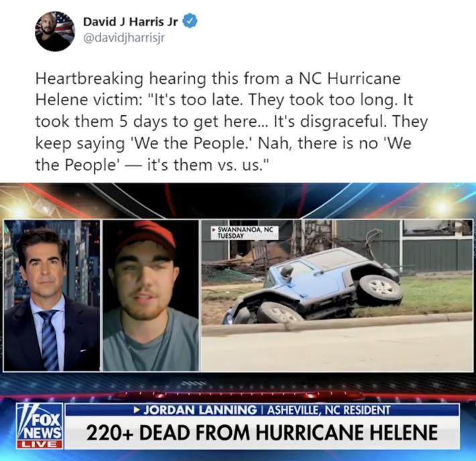
Task: Click the Fox News logo
Action: coord(40,421)
